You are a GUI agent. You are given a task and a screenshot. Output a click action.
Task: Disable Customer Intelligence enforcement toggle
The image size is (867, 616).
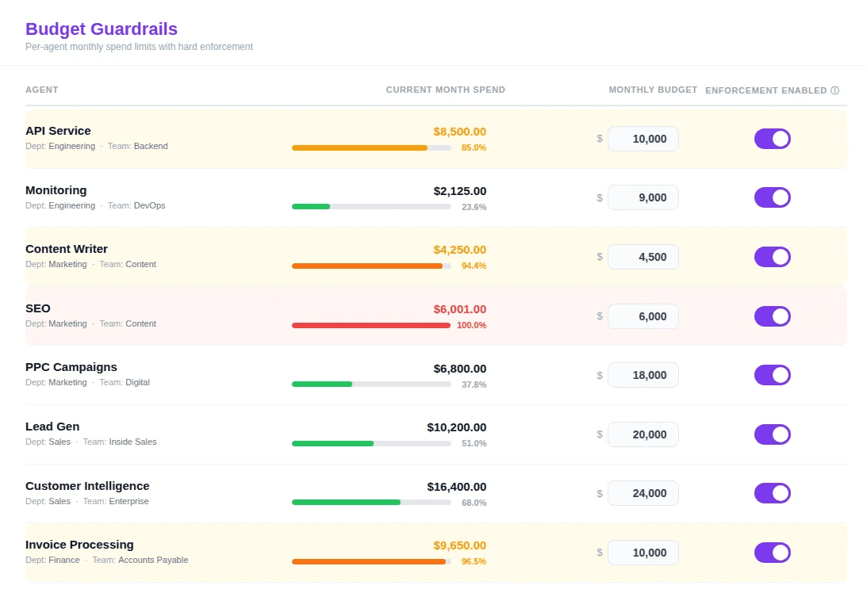pos(773,493)
